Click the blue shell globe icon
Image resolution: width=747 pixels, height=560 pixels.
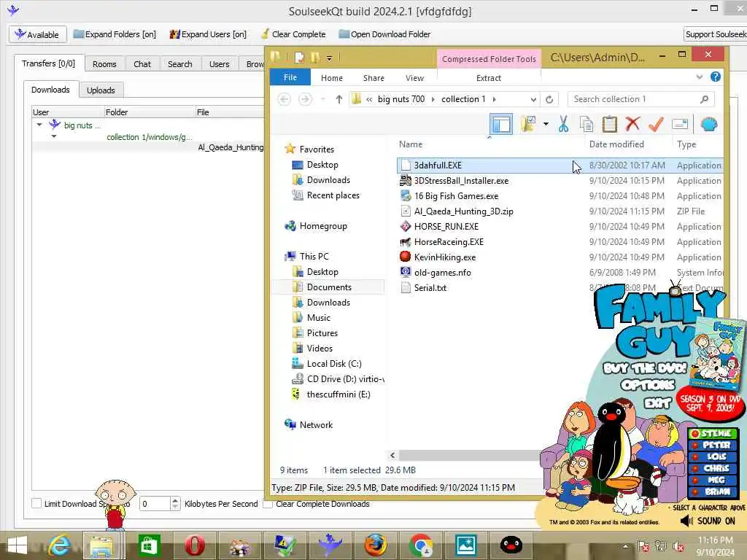pyautogui.click(x=709, y=124)
